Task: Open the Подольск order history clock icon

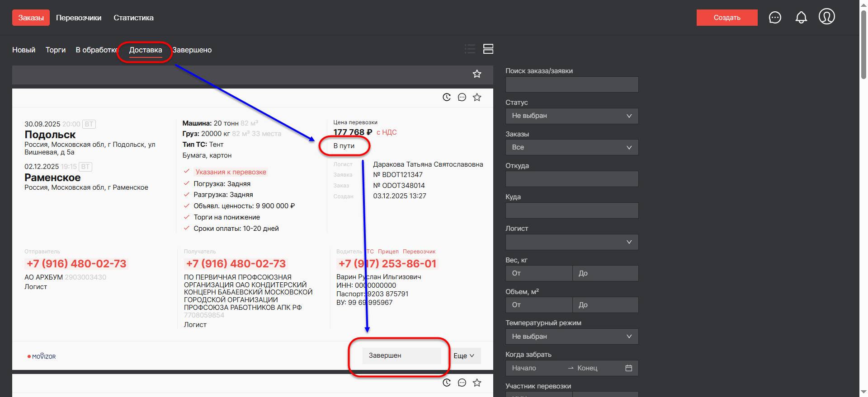Action: coord(447,97)
